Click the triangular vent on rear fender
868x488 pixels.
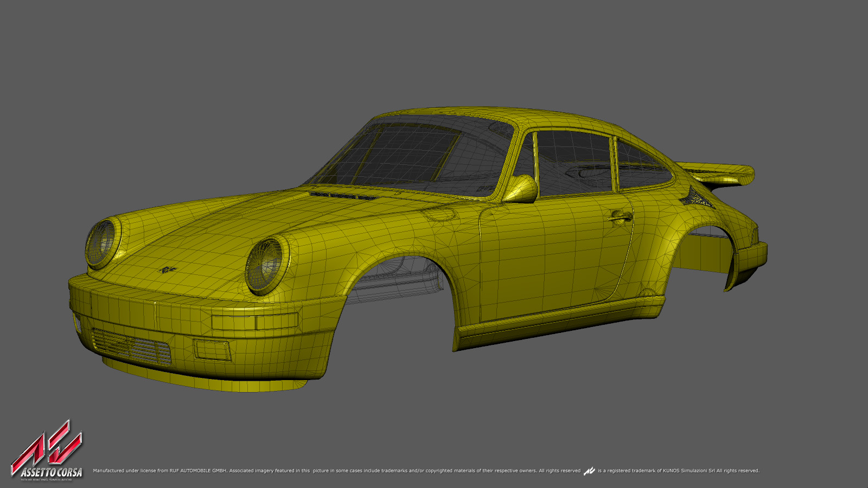click(x=695, y=196)
